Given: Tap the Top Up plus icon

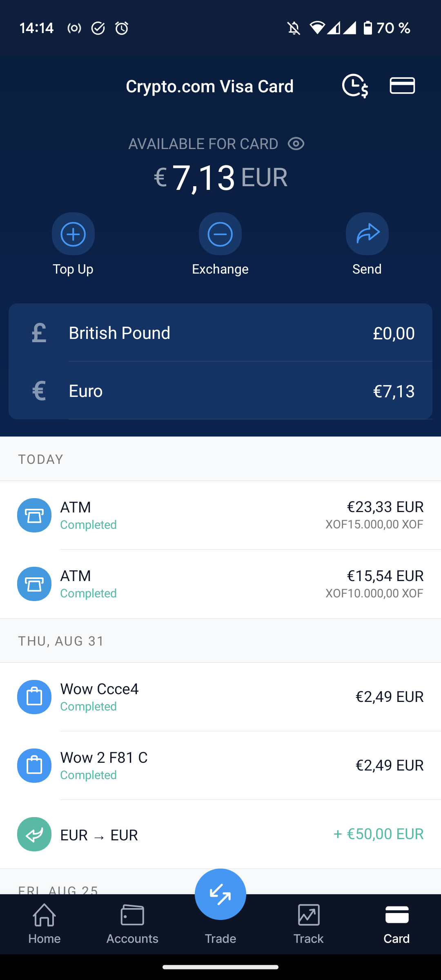Looking at the screenshot, I should tap(73, 234).
